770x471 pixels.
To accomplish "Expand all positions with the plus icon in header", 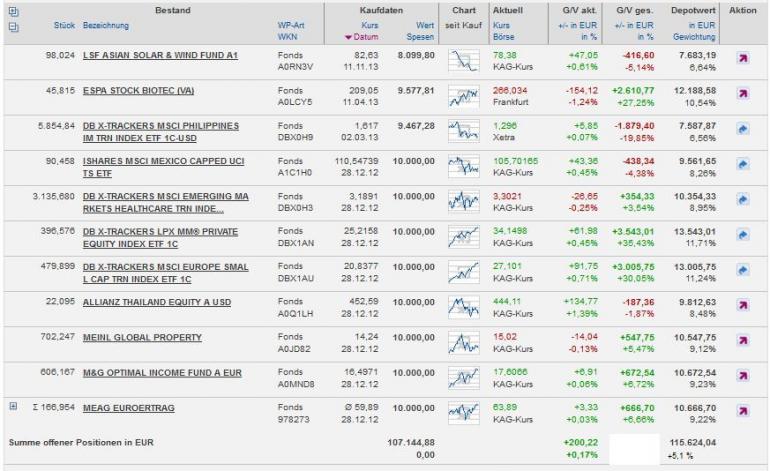I will (13, 11).
